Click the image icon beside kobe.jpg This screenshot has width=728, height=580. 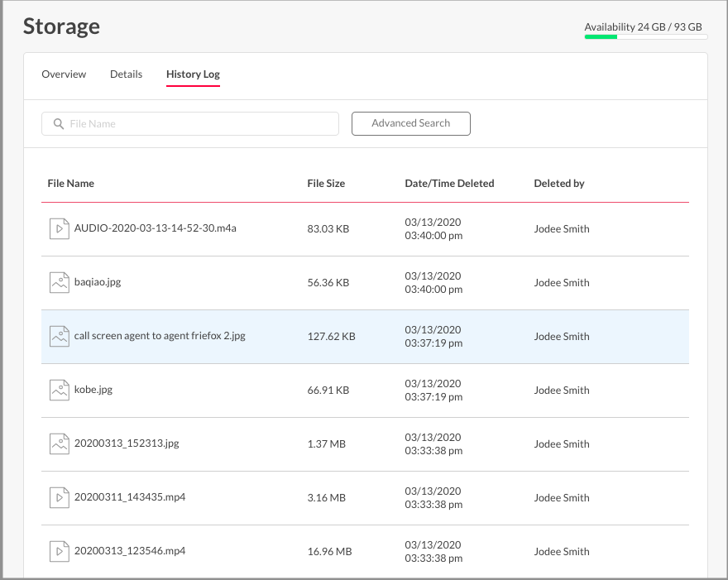(x=60, y=390)
